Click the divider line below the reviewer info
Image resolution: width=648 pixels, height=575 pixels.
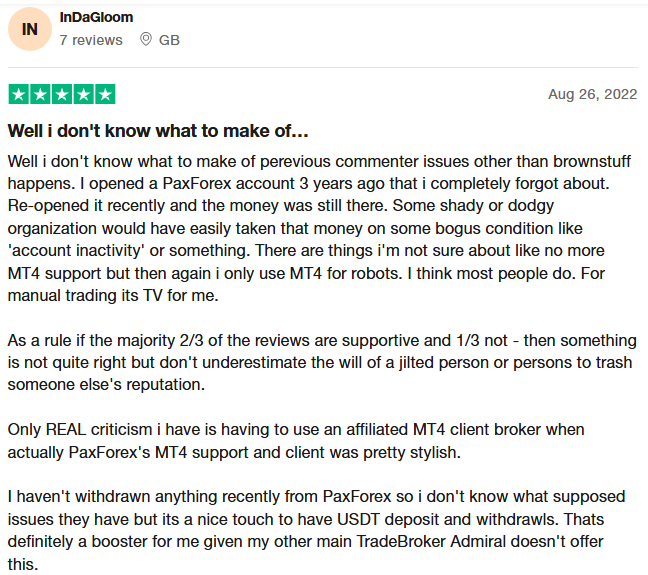coord(323,67)
